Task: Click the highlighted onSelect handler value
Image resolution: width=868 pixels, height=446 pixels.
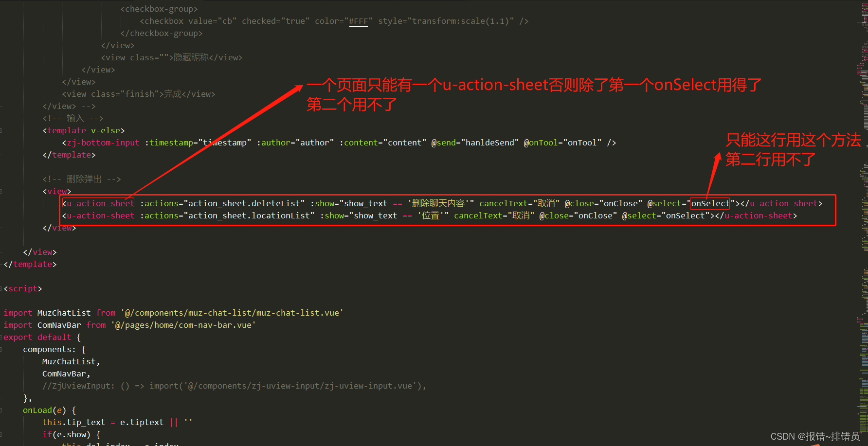Action: point(709,203)
